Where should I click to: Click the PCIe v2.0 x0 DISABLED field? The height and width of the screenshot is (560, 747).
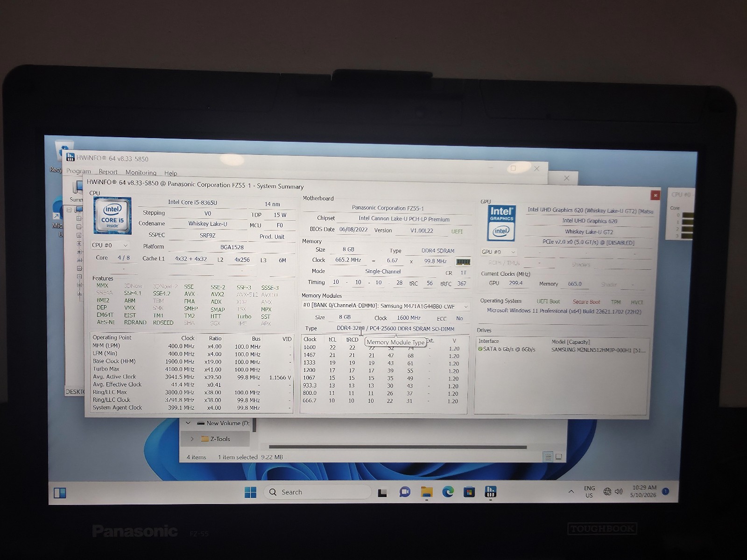(x=588, y=242)
